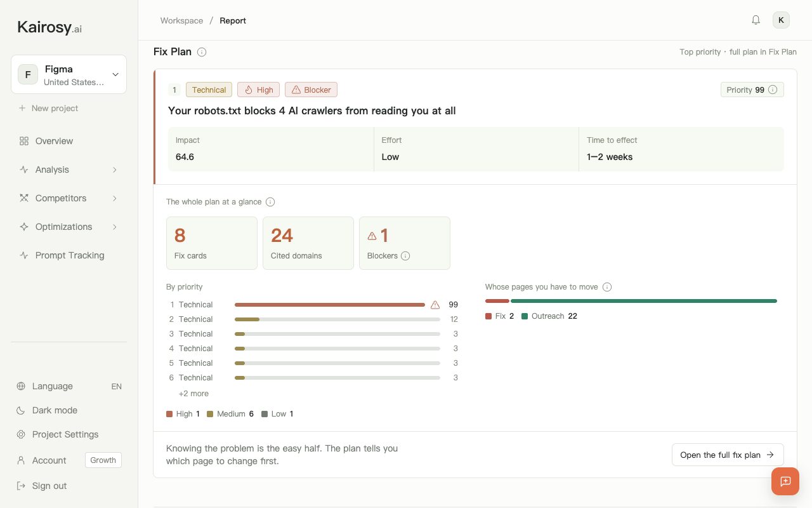Click info icon in Priority 99 badge
This screenshot has height=508, width=812.
tap(773, 90)
